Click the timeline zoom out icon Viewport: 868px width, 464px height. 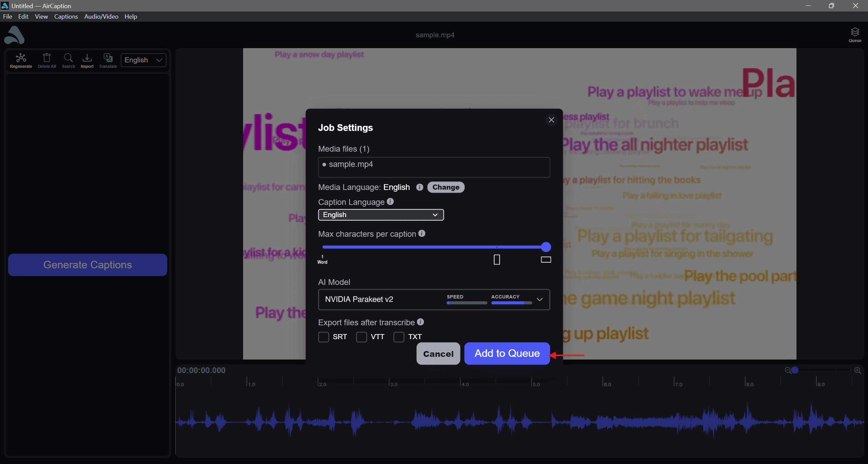coord(788,370)
